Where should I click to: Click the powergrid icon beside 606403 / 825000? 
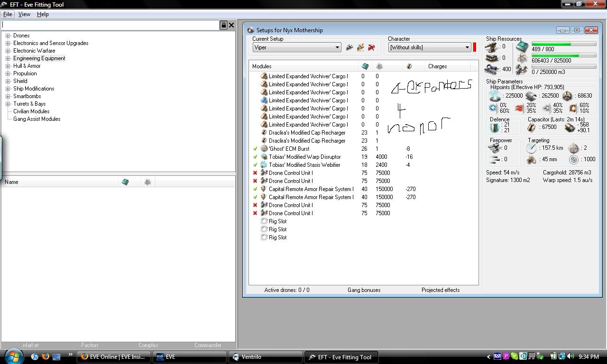coord(522,58)
